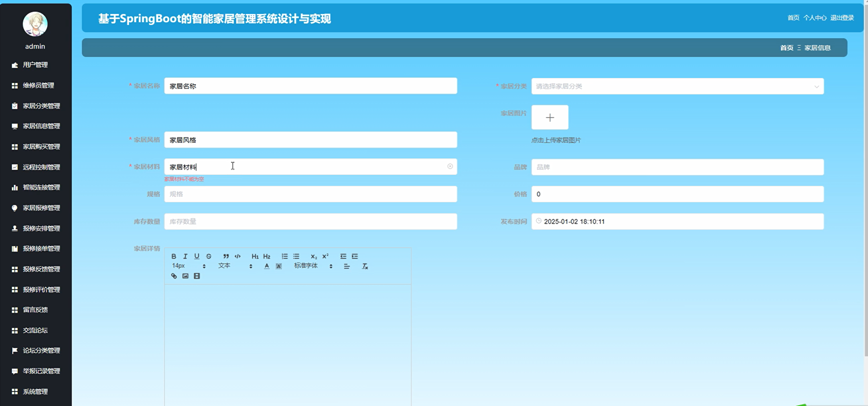Open the 发布时间 date time picker
868x406 pixels.
tap(678, 221)
